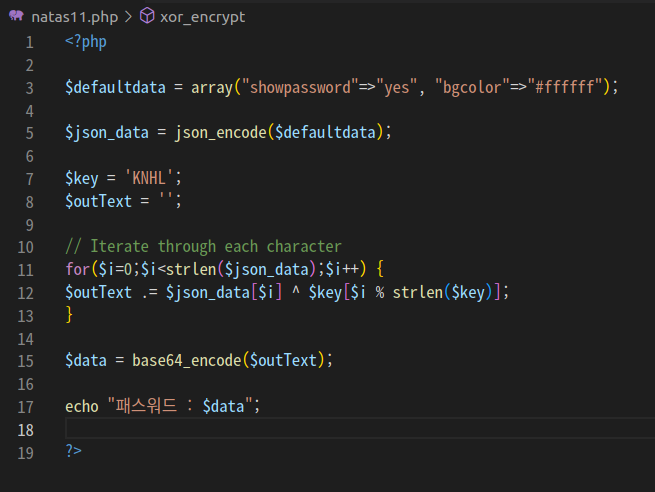
Task: Click the $defaultdata variable on line 3
Action: 115,87
